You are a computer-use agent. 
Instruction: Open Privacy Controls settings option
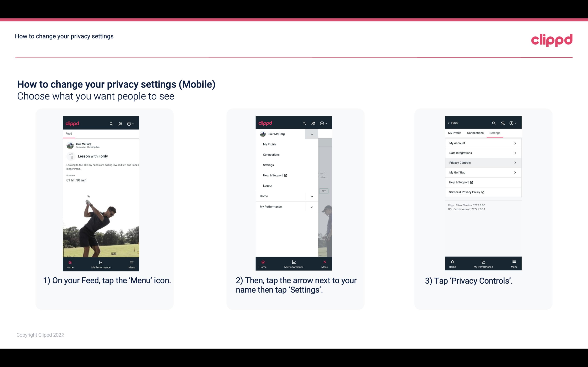point(483,162)
